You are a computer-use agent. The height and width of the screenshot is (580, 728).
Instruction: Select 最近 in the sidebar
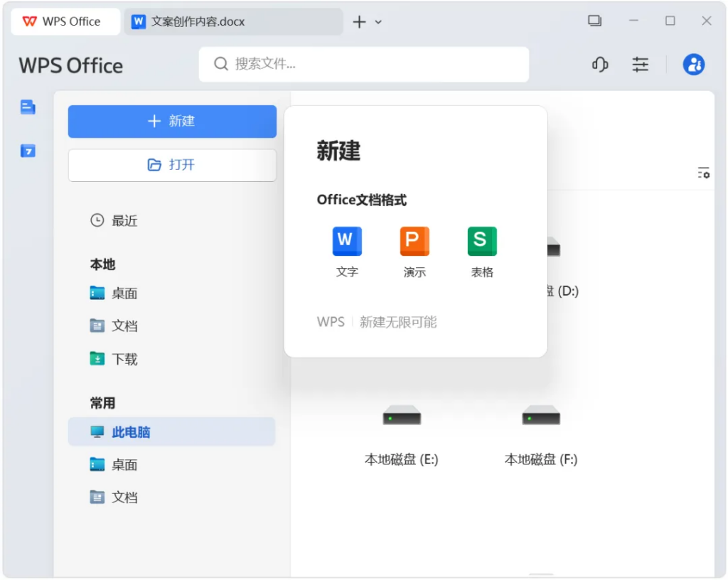(x=124, y=221)
